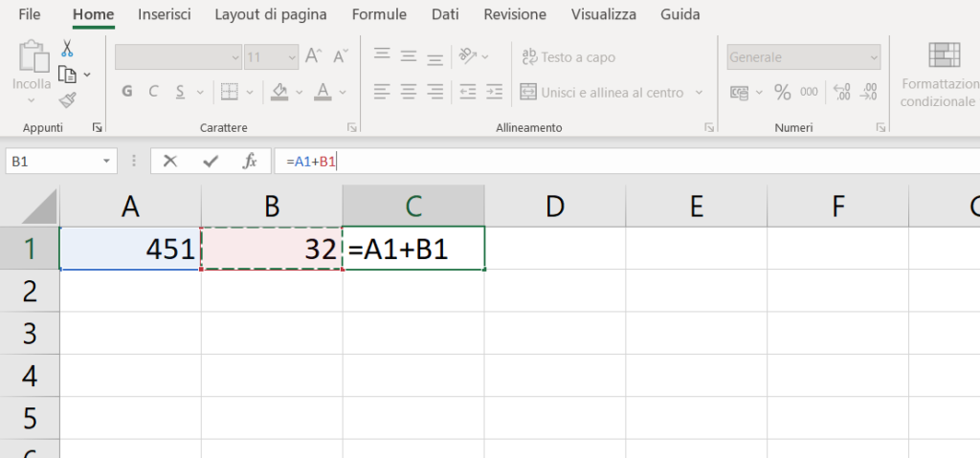Toggle italic with the C button
This screenshot has height=458, width=980.
pos(153,93)
